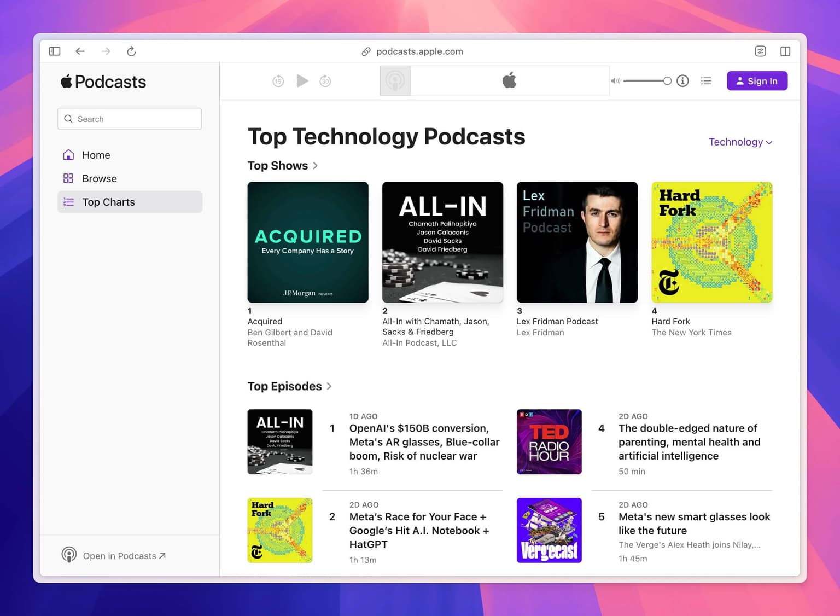This screenshot has height=616, width=840.
Task: Skip back 15 seconds
Action: pyautogui.click(x=278, y=81)
